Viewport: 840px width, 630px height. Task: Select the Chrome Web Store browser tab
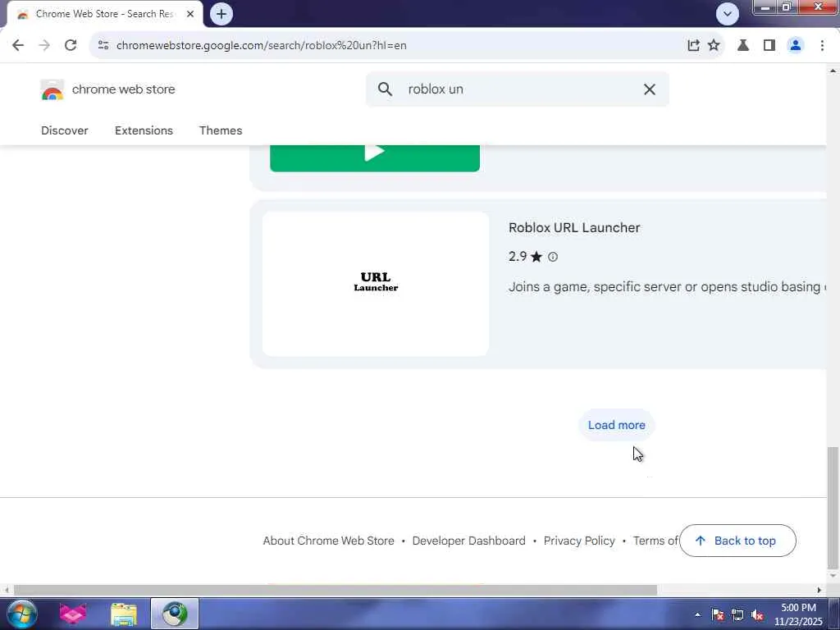(104, 14)
